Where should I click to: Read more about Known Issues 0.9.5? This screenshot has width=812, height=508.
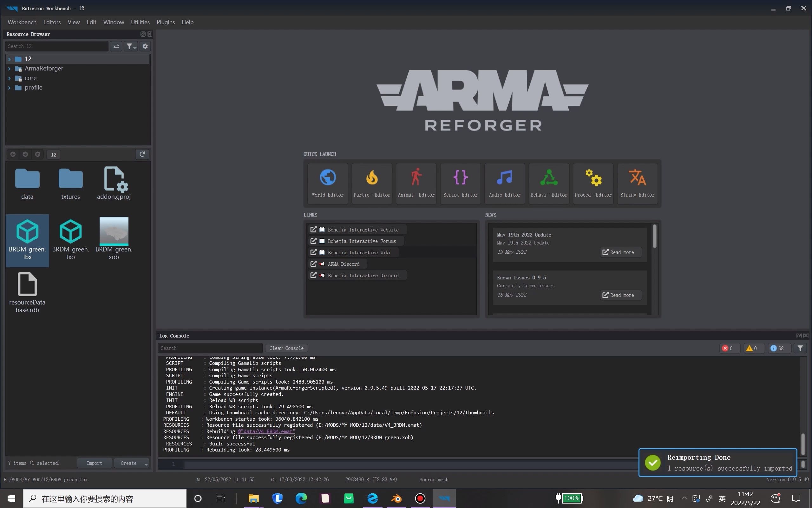click(621, 295)
